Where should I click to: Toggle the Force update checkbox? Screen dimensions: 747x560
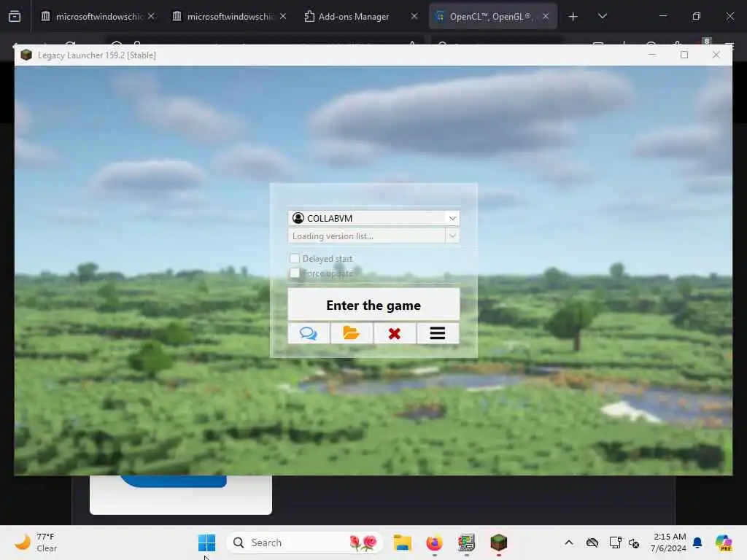(295, 273)
